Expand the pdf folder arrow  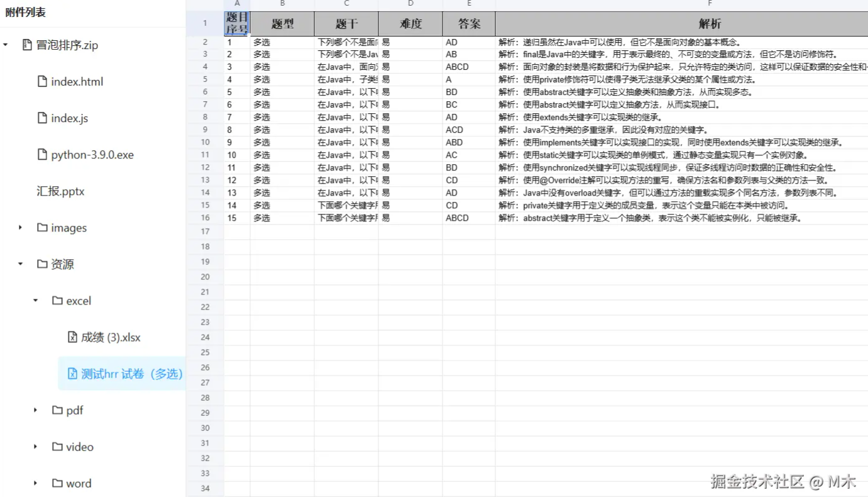36,410
